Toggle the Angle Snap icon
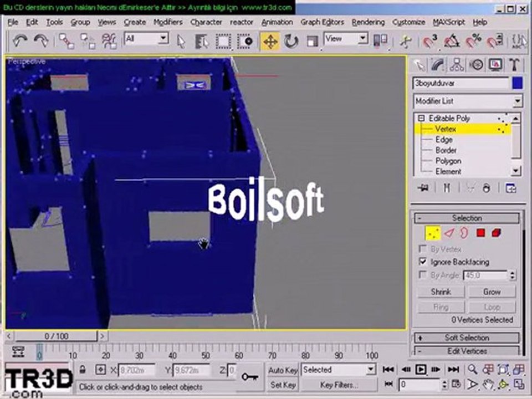 pos(452,42)
